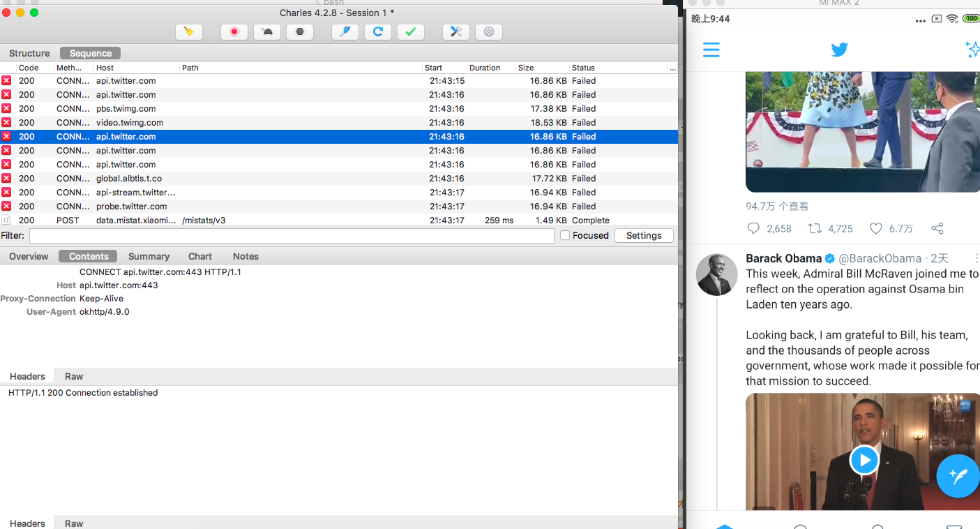Toggle breakpoints with the hexagon icon

(300, 31)
